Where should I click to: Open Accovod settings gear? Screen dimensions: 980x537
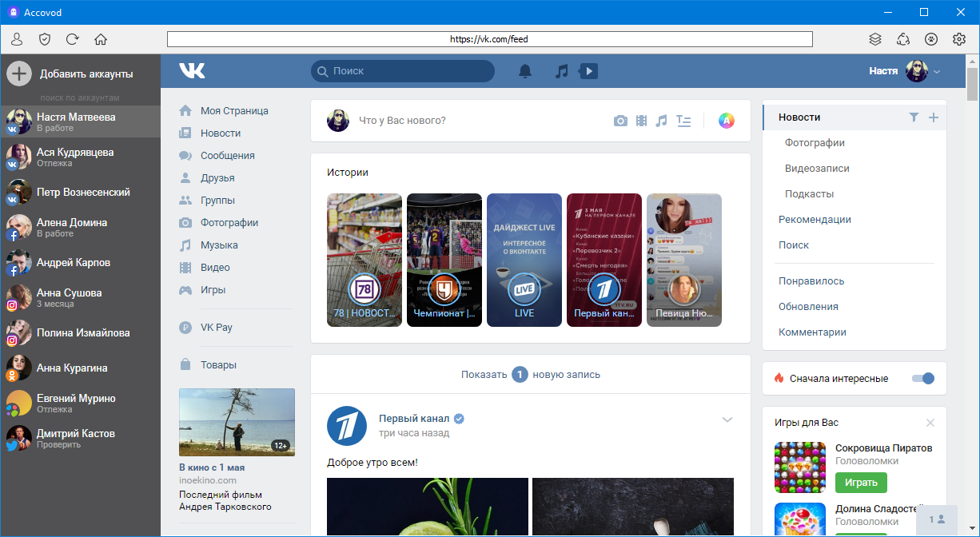(959, 39)
